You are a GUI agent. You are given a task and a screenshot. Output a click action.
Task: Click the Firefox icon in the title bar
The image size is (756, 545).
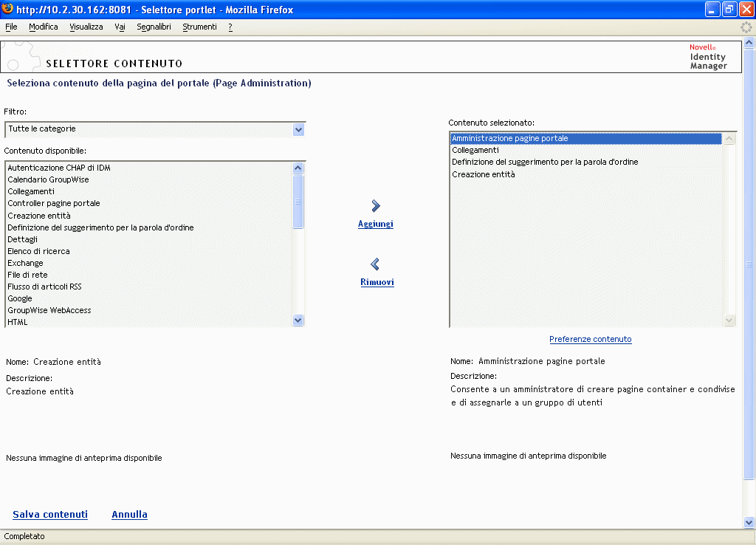[7, 10]
